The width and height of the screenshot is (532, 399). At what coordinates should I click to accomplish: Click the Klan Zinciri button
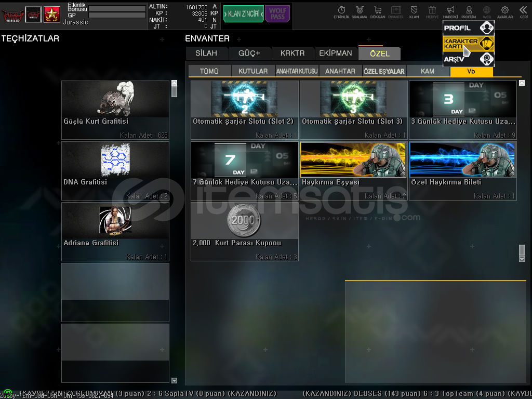click(243, 14)
